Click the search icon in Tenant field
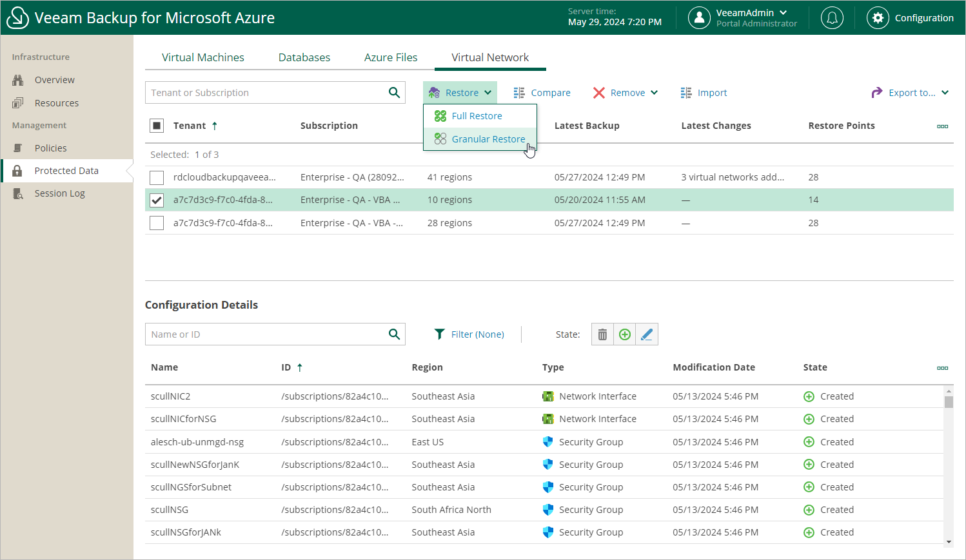The height and width of the screenshot is (560, 966). point(394,93)
